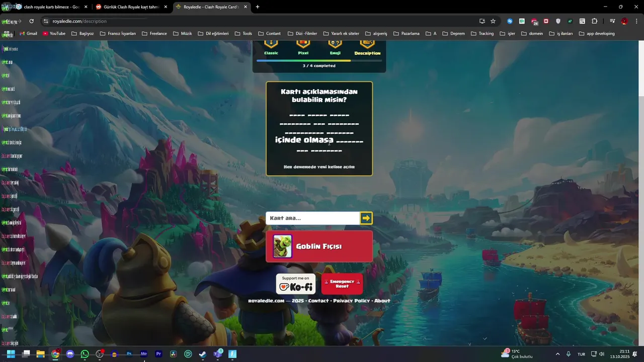Open the Shazam extension
The image size is (644, 362).
click(x=510, y=21)
